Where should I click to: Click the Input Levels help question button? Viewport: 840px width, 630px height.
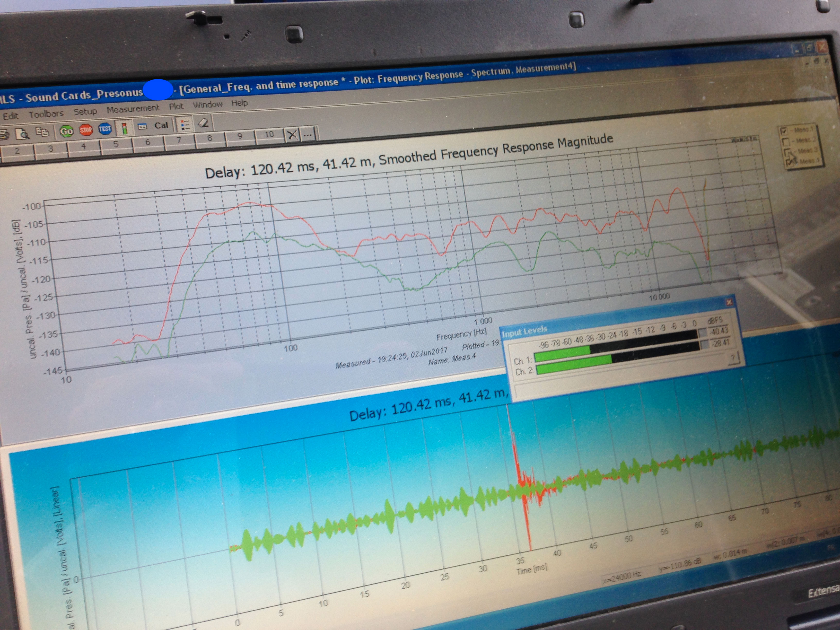coord(733,358)
